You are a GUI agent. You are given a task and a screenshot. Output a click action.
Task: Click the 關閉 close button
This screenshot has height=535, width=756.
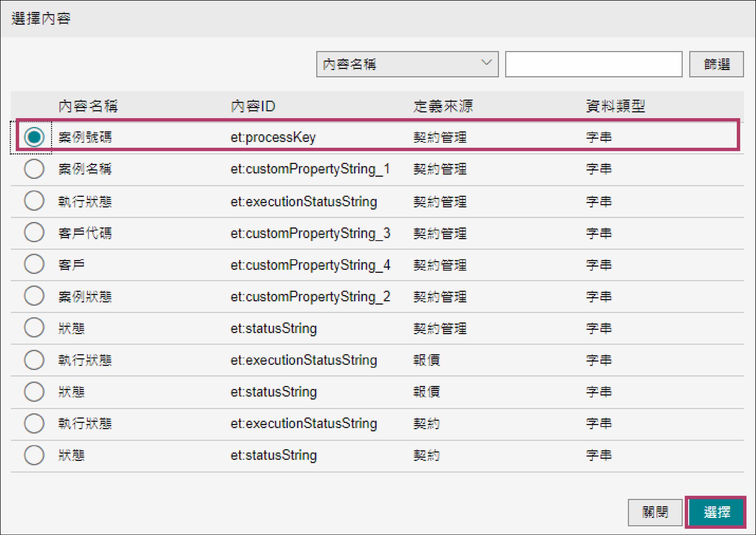654,512
